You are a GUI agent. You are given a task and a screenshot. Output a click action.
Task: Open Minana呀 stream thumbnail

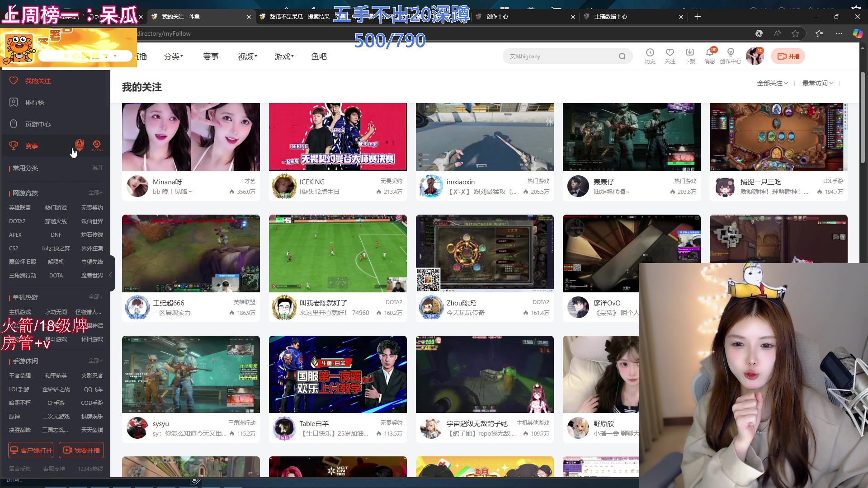pyautogui.click(x=191, y=137)
